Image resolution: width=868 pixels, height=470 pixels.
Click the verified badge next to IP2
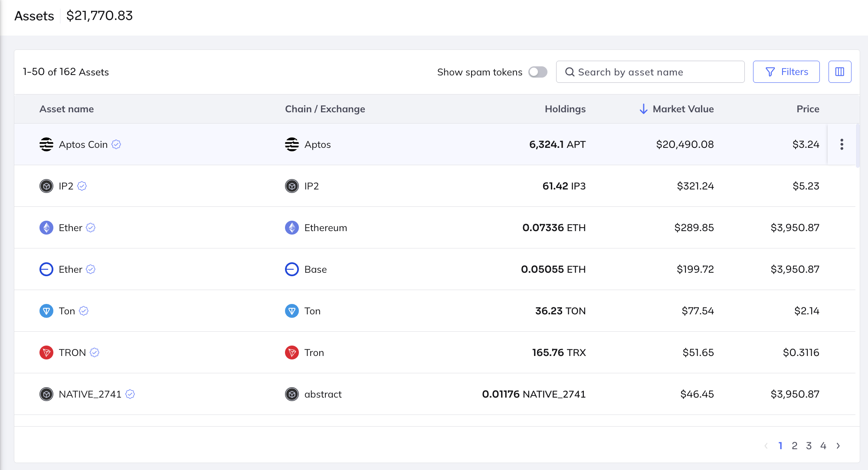pyautogui.click(x=82, y=186)
